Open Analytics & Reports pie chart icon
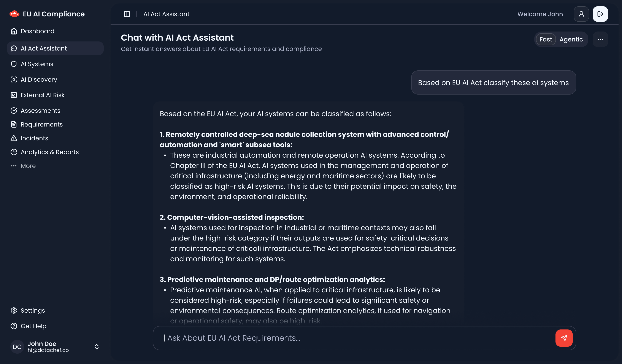 (x=14, y=152)
